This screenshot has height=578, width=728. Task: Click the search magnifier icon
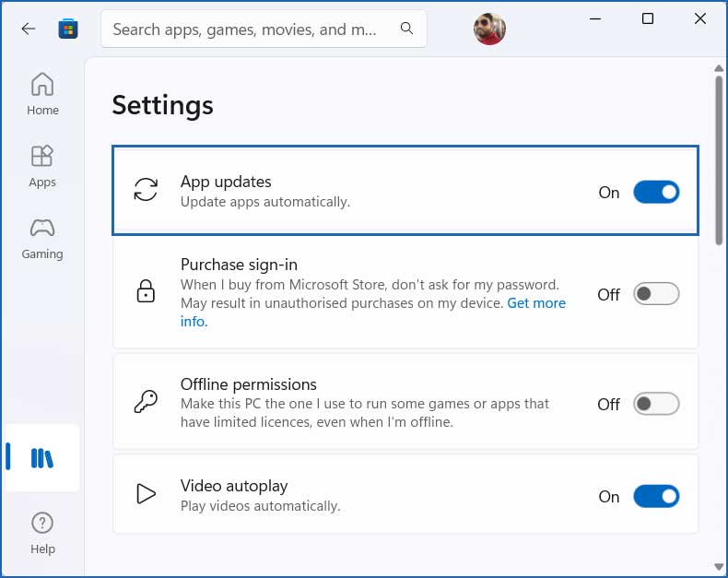(406, 29)
